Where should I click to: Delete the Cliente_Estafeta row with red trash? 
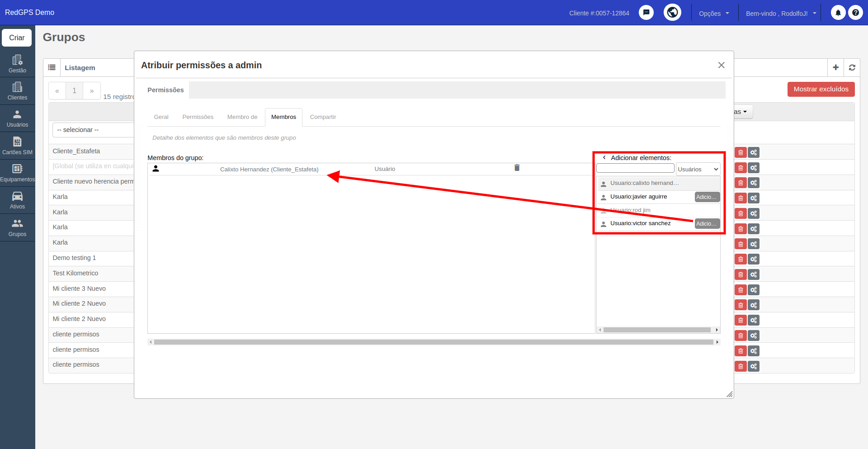pyautogui.click(x=741, y=152)
